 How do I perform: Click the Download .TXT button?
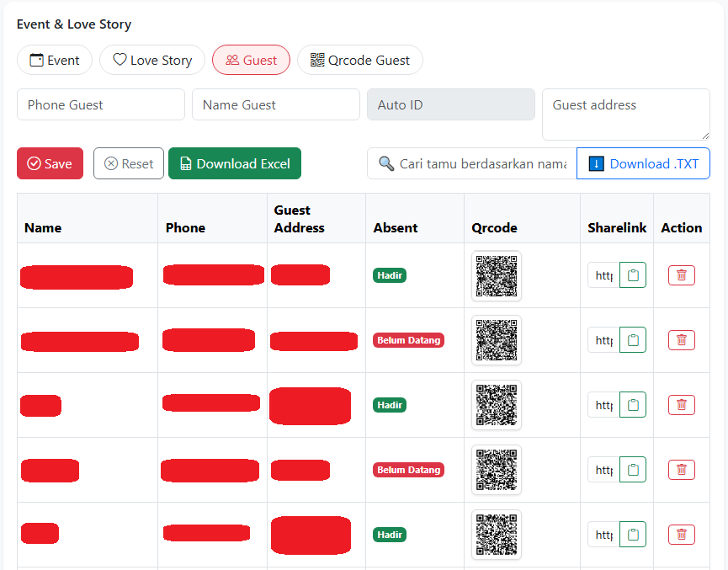pyautogui.click(x=643, y=164)
